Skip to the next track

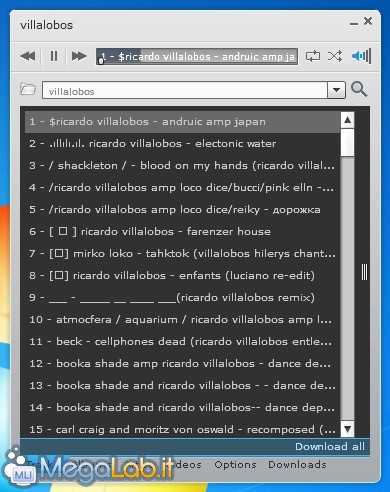click(79, 56)
